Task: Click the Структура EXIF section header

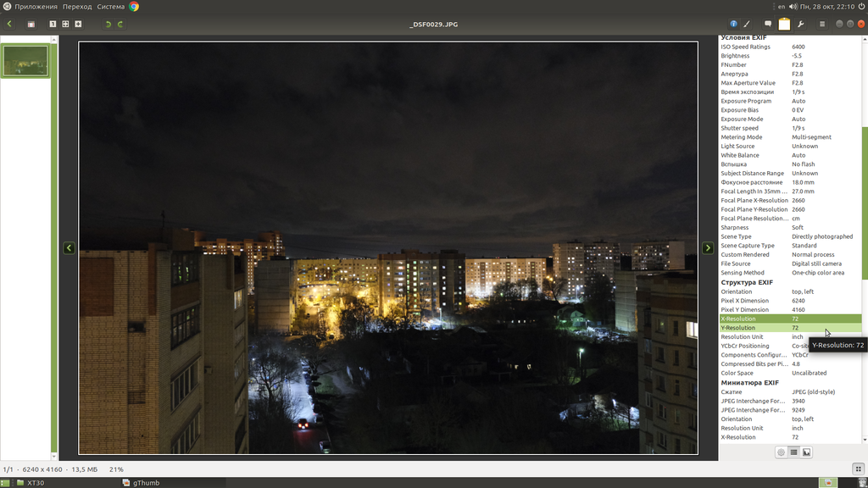Action: coord(747,282)
